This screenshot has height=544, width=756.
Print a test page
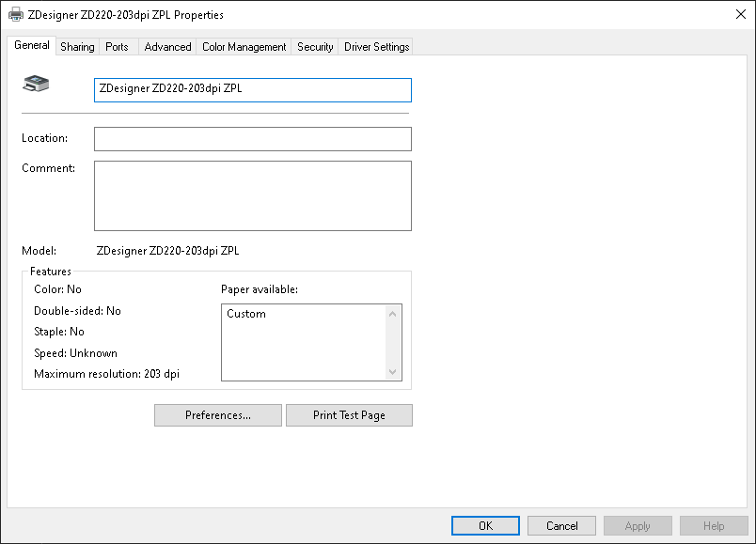point(349,414)
